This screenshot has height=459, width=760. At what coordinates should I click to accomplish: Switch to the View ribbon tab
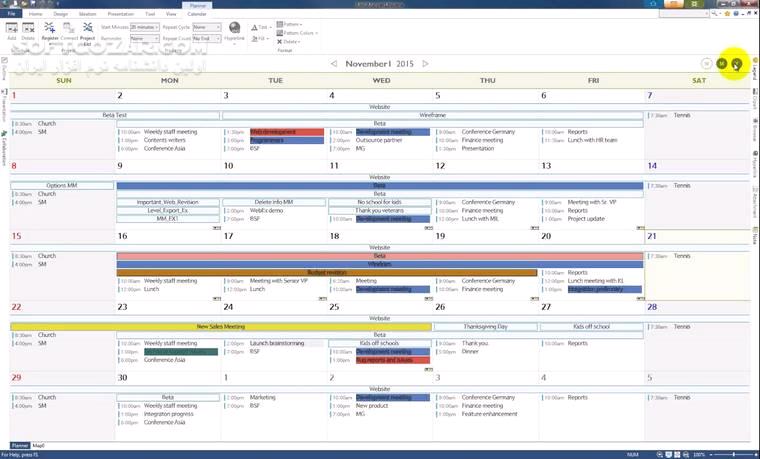tap(171, 14)
